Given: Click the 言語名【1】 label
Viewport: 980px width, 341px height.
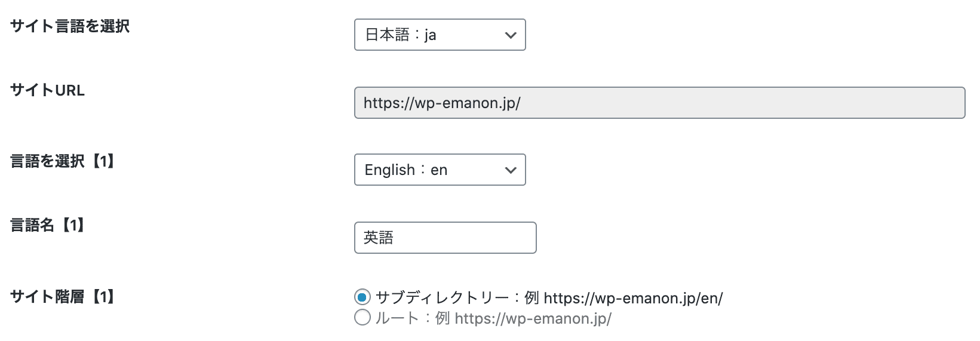Looking at the screenshot, I should tap(48, 225).
